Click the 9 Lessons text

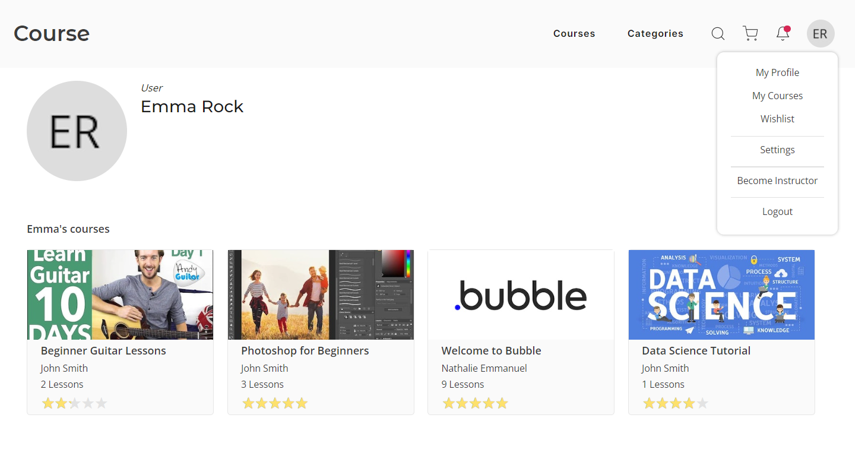pos(463,384)
